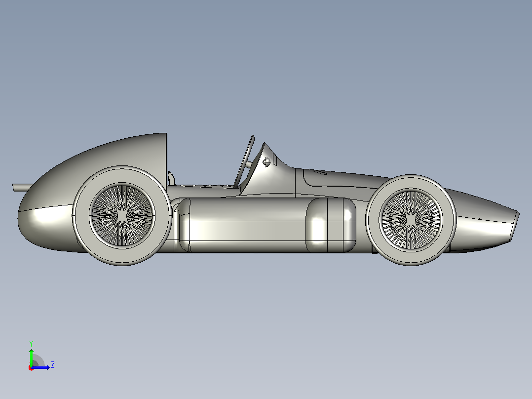Select the rear wheel's wire-spoke hub
The image size is (532, 399).
tap(122, 215)
